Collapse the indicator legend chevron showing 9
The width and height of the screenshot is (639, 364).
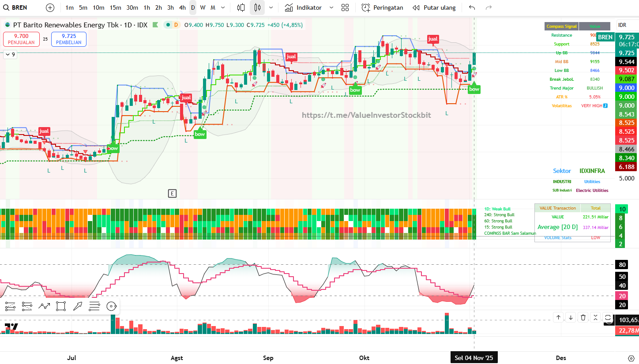(10, 55)
